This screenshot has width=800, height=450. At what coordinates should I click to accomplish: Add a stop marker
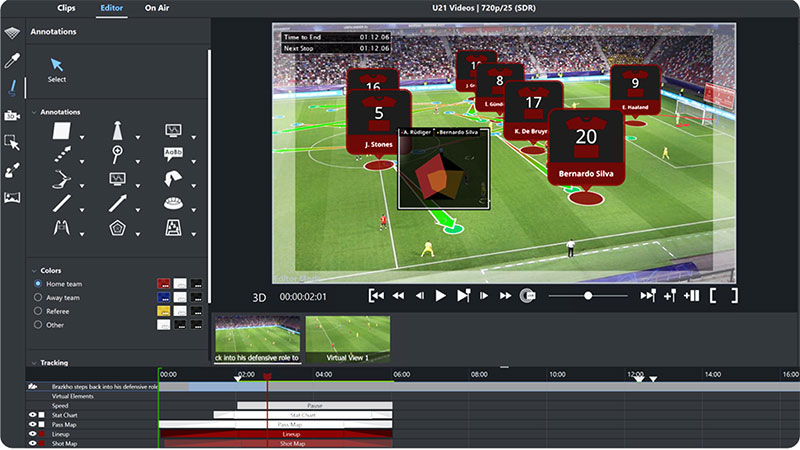pyautogui.click(x=670, y=296)
